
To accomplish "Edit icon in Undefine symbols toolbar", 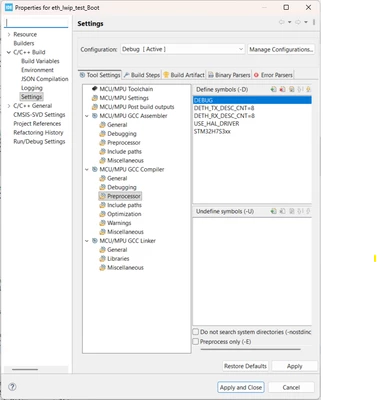I will [x=291, y=211].
